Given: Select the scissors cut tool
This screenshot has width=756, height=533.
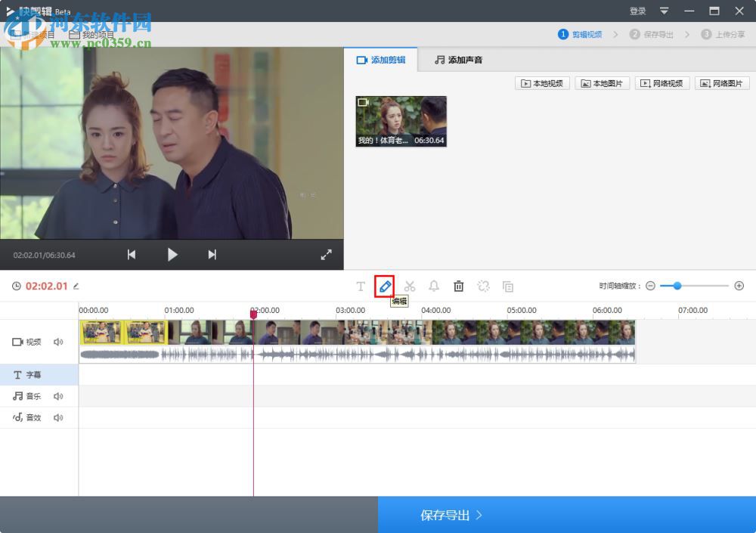Looking at the screenshot, I should click(x=410, y=287).
